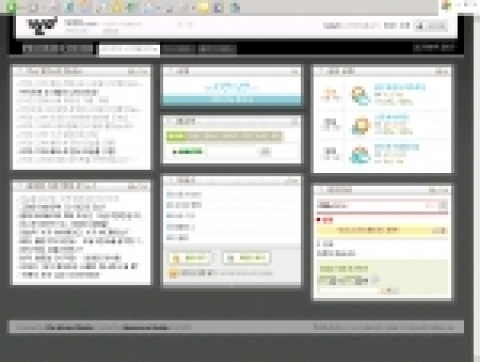Click the left yellow-icon button in bottom-center widget

[190, 258]
